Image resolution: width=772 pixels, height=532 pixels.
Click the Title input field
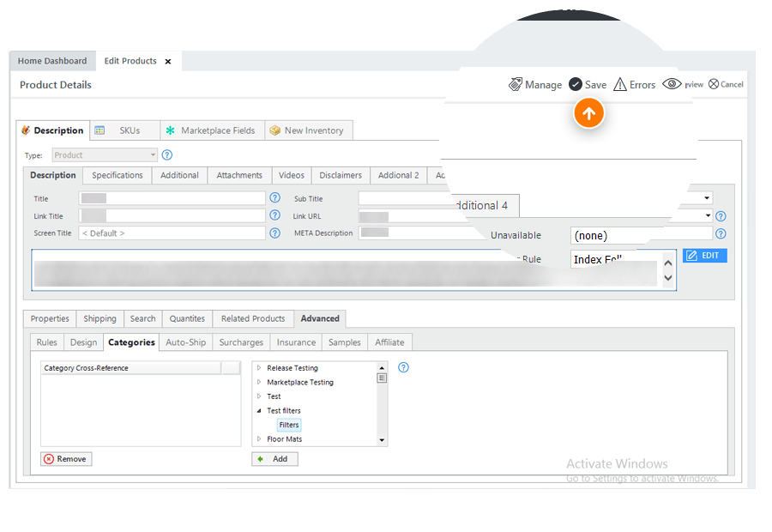172,198
